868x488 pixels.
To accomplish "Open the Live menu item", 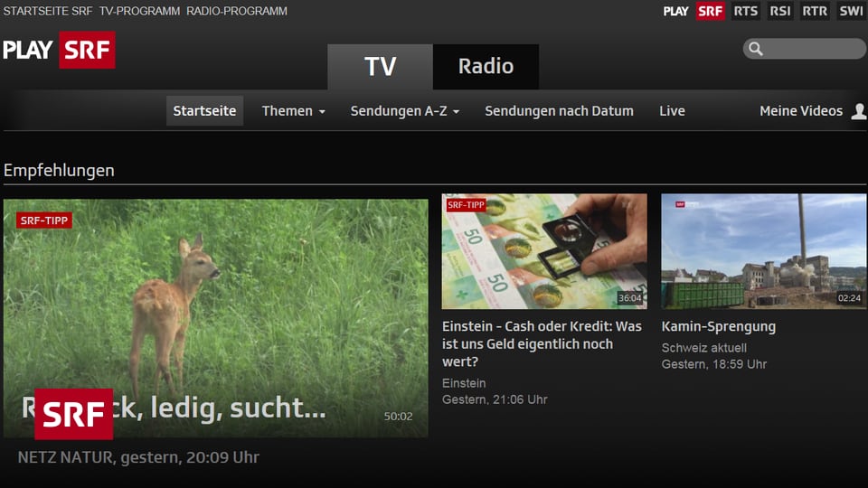I will tap(672, 111).
